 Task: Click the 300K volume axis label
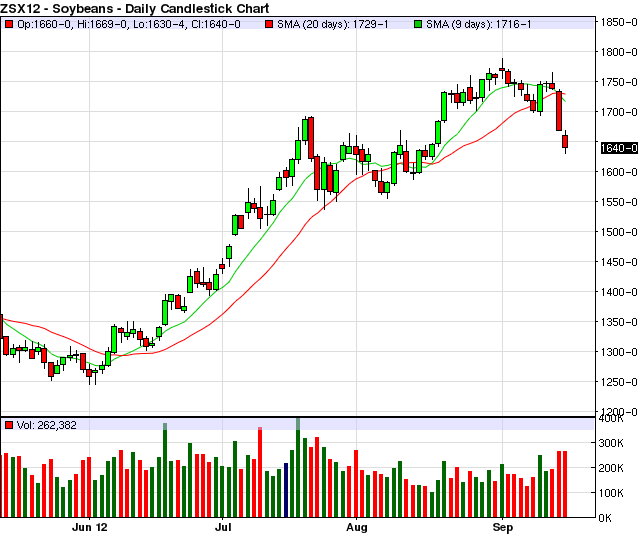tap(611, 443)
